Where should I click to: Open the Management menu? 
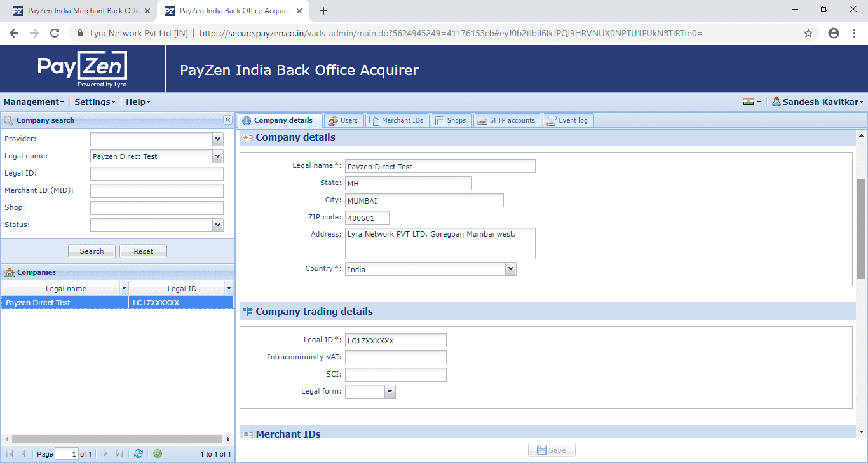[x=34, y=102]
